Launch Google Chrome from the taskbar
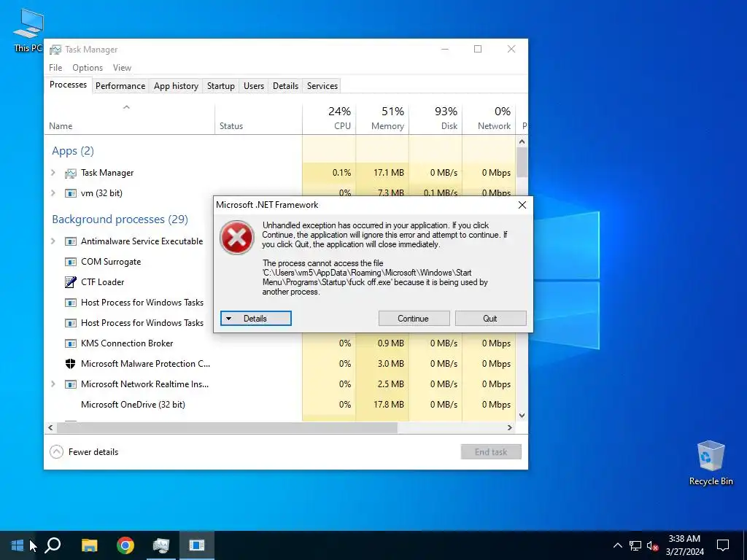Screen dimensions: 747x560 pyautogui.click(x=125, y=545)
